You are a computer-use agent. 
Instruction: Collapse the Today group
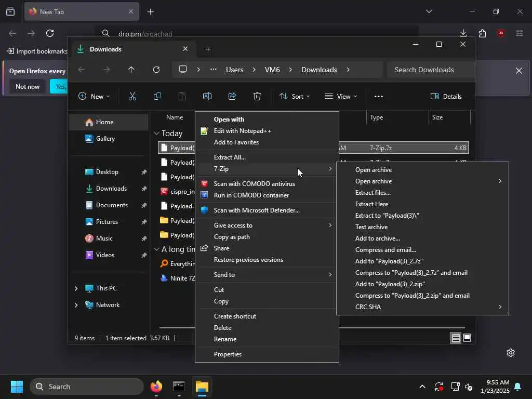point(156,134)
